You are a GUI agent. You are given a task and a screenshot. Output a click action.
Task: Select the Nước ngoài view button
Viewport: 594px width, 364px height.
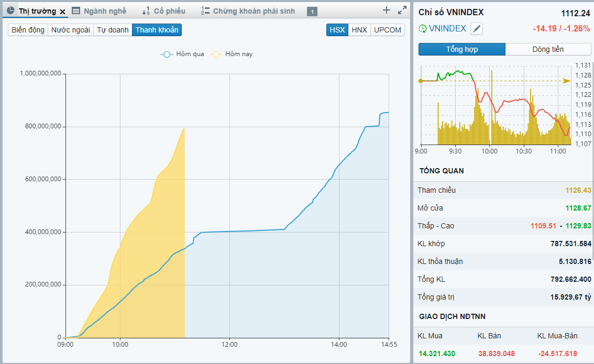click(x=71, y=30)
